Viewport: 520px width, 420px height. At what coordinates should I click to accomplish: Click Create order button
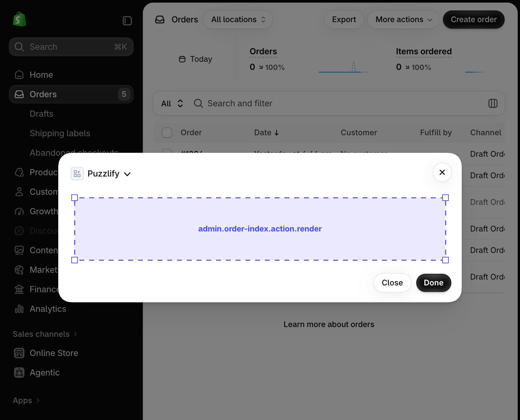coord(474,20)
